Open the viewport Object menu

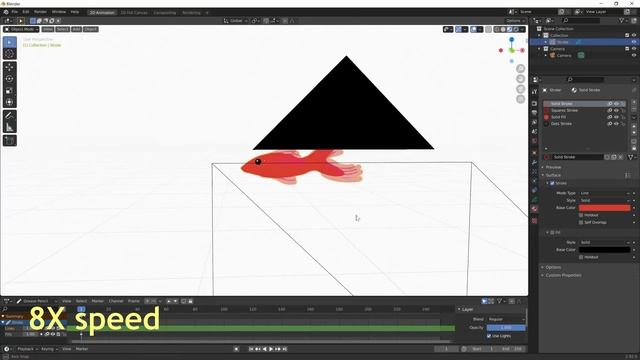(x=91, y=29)
